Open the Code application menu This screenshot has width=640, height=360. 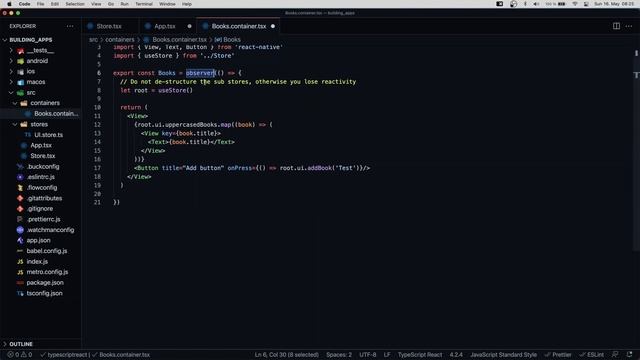coord(24,4)
